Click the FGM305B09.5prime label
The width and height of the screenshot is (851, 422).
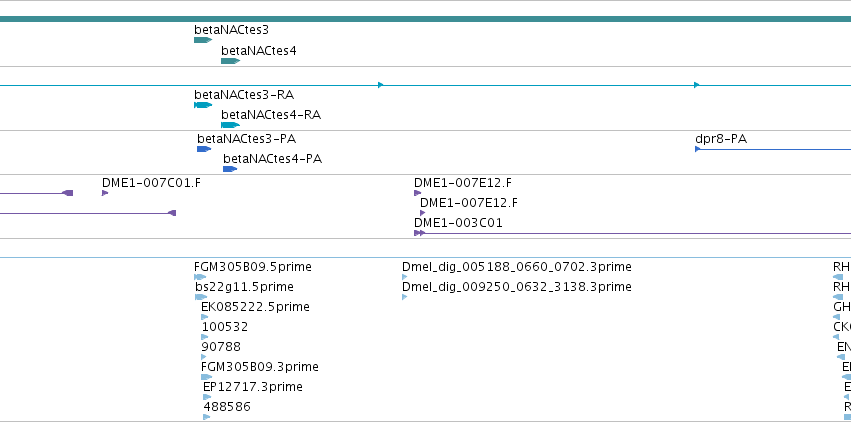click(x=253, y=267)
